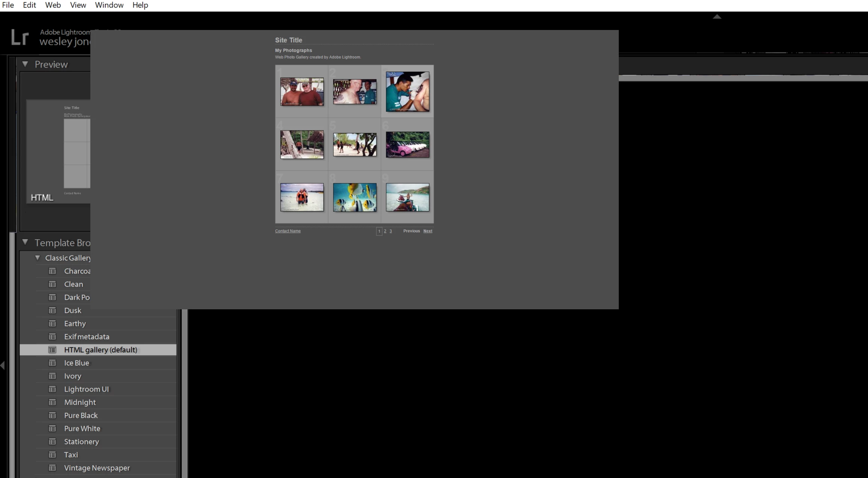
Task: Click the Lightroom Lr logo
Action: click(19, 37)
